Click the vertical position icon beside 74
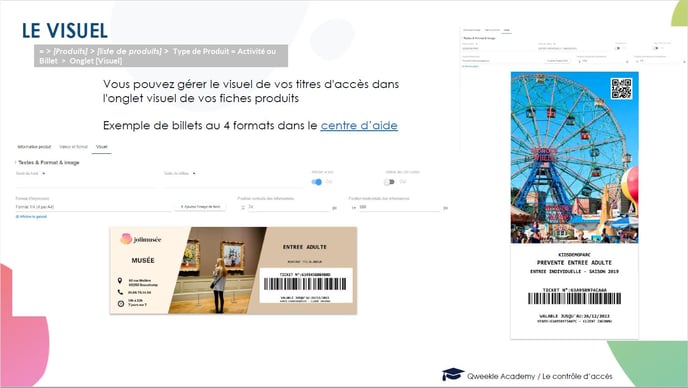 (243, 207)
